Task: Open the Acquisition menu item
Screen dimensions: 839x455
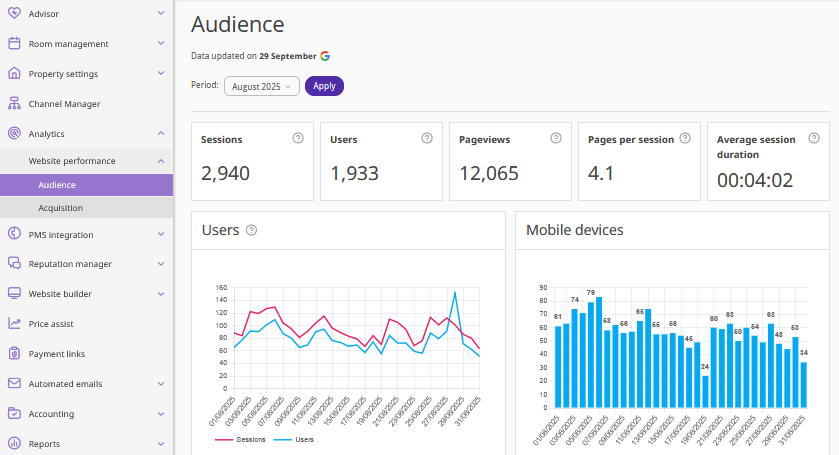Action: coord(86,208)
